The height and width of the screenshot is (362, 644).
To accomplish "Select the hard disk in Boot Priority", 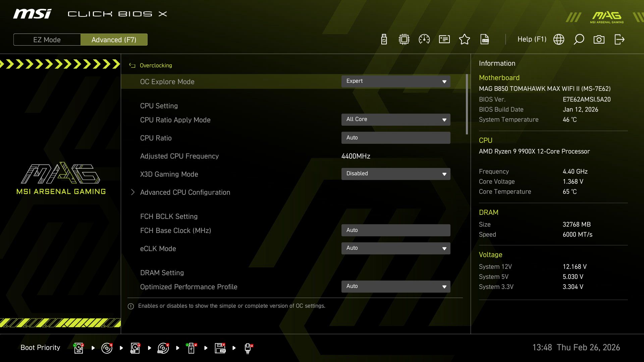I will 78,348.
